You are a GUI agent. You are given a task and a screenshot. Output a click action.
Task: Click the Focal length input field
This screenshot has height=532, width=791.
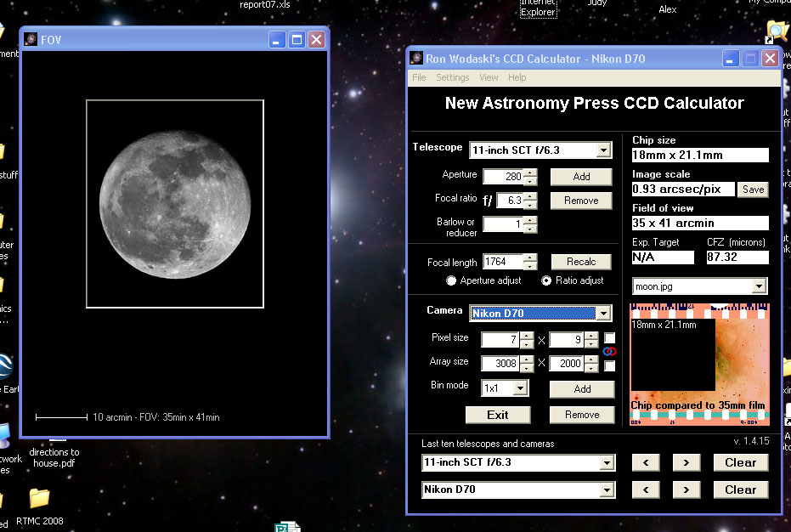pyautogui.click(x=503, y=262)
